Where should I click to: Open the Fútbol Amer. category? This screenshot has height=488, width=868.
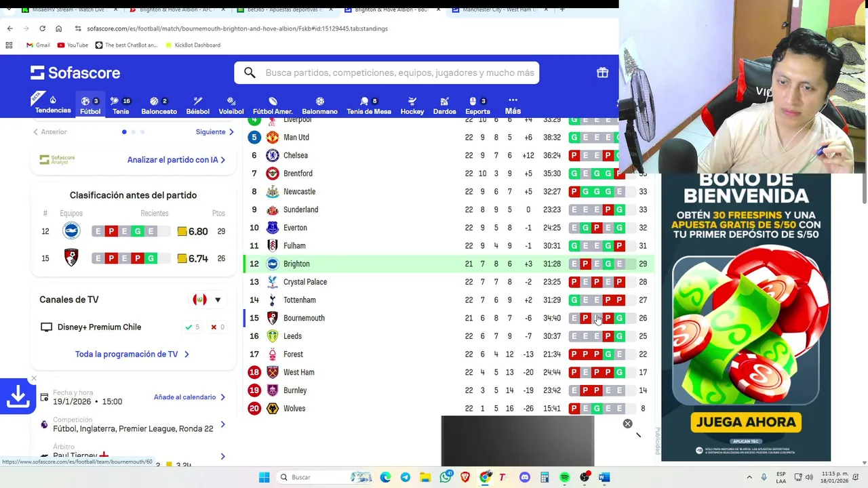click(273, 105)
